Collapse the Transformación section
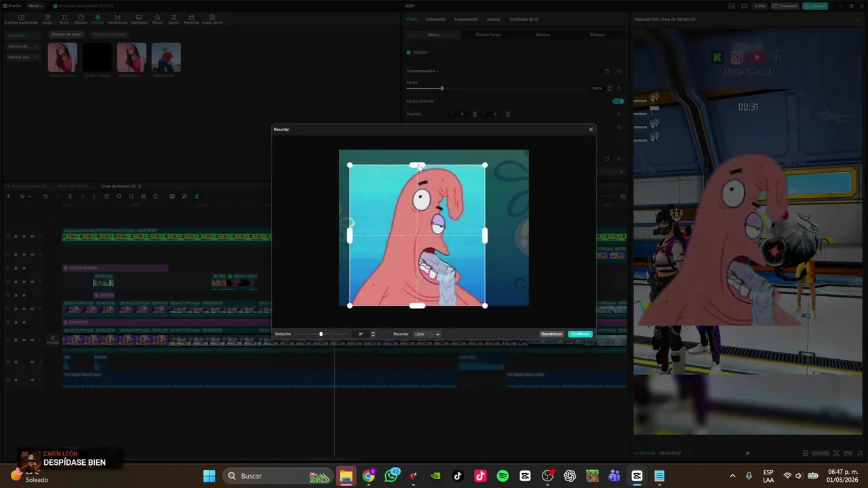The width and height of the screenshot is (868, 488). click(437, 71)
